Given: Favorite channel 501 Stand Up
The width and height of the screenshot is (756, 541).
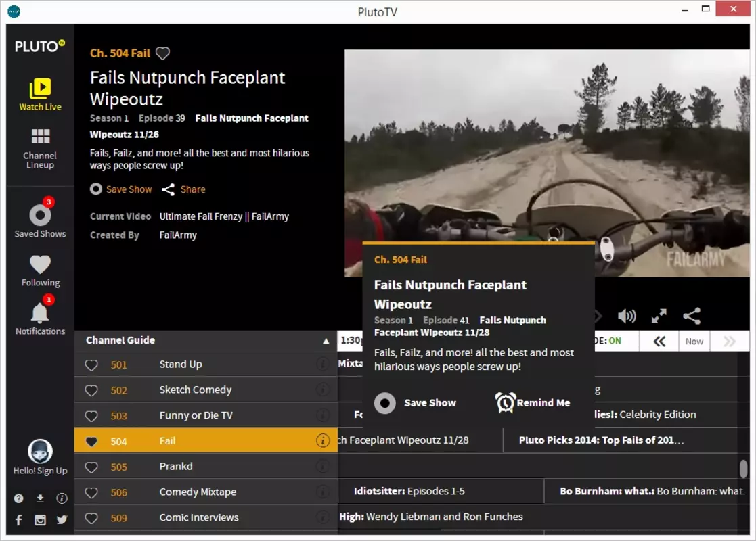Looking at the screenshot, I should pos(91,365).
